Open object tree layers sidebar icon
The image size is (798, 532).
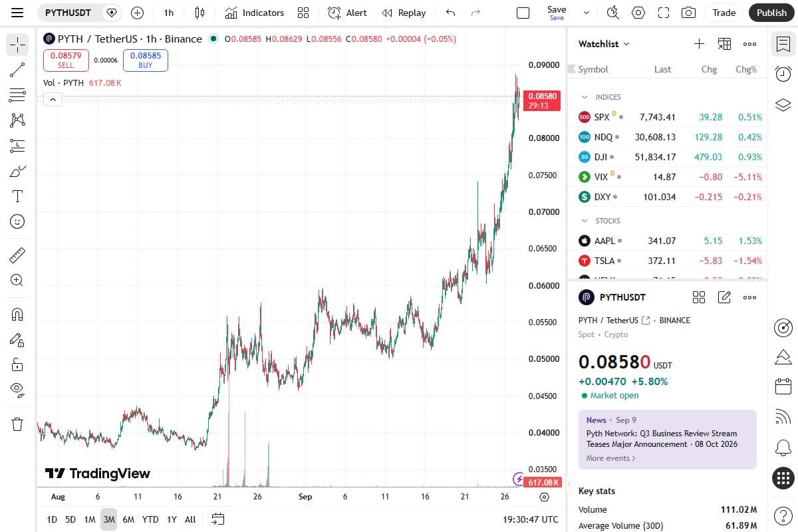[x=783, y=104]
